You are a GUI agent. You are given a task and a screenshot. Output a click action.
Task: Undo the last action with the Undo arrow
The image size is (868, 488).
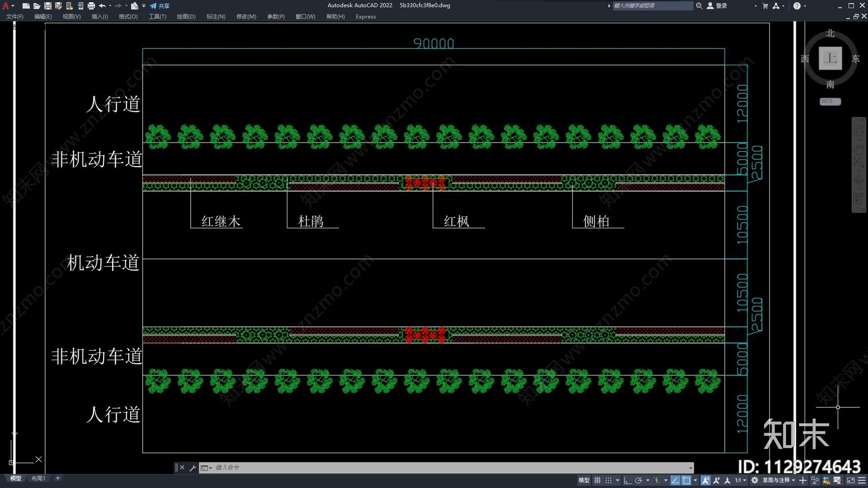pyautogui.click(x=102, y=6)
